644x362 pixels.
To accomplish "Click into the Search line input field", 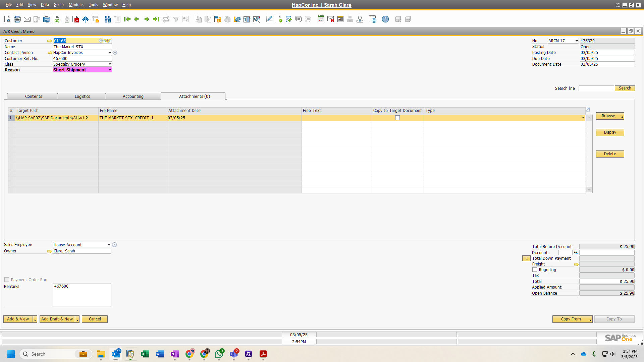I will 596,88.
